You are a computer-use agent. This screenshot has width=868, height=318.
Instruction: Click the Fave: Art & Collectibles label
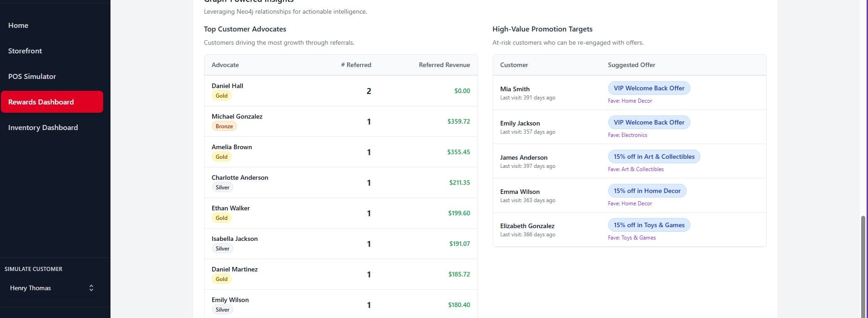click(x=636, y=169)
